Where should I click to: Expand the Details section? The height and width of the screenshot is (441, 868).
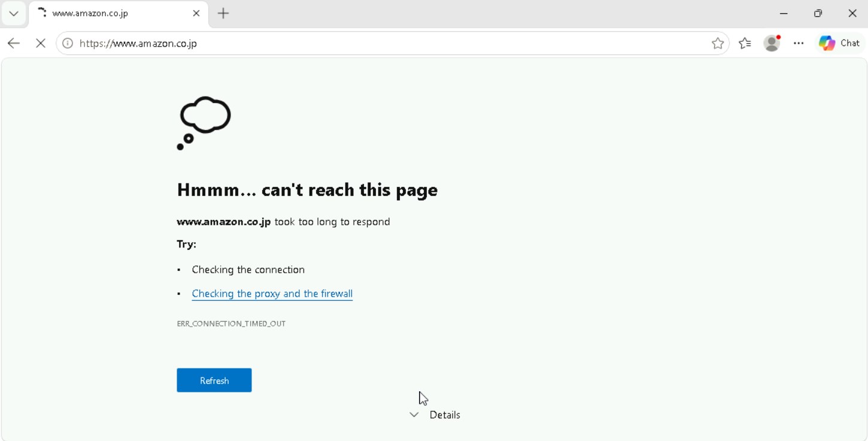pos(435,415)
